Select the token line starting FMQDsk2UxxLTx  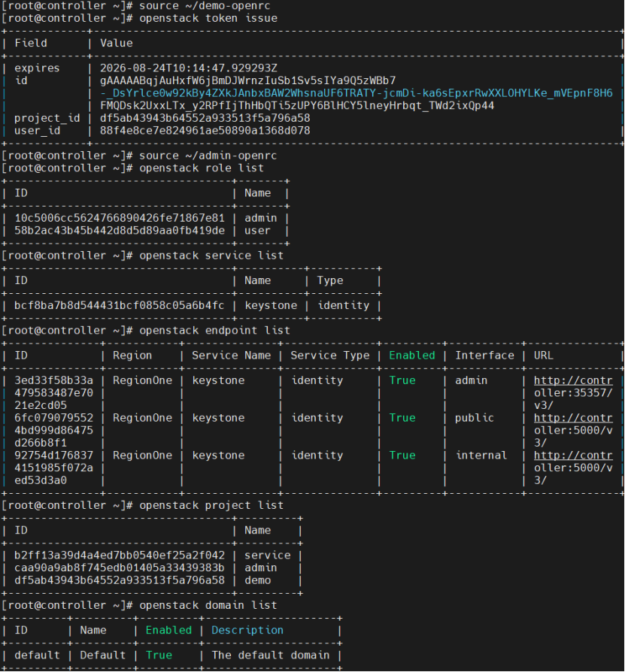(297, 105)
